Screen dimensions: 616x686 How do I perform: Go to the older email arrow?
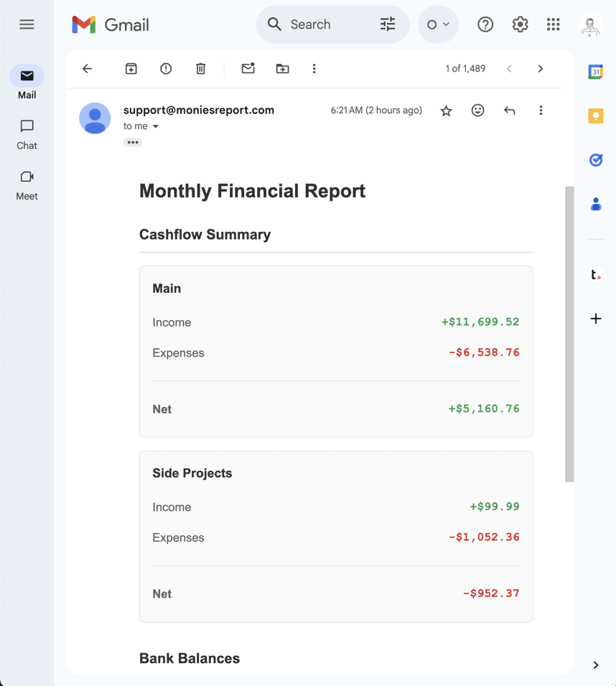point(541,69)
